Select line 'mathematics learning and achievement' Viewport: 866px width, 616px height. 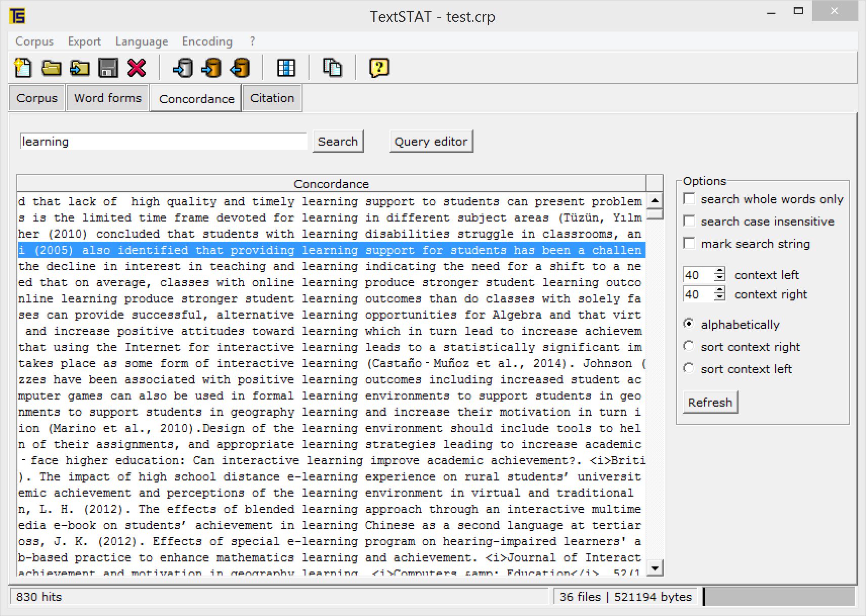(331, 557)
